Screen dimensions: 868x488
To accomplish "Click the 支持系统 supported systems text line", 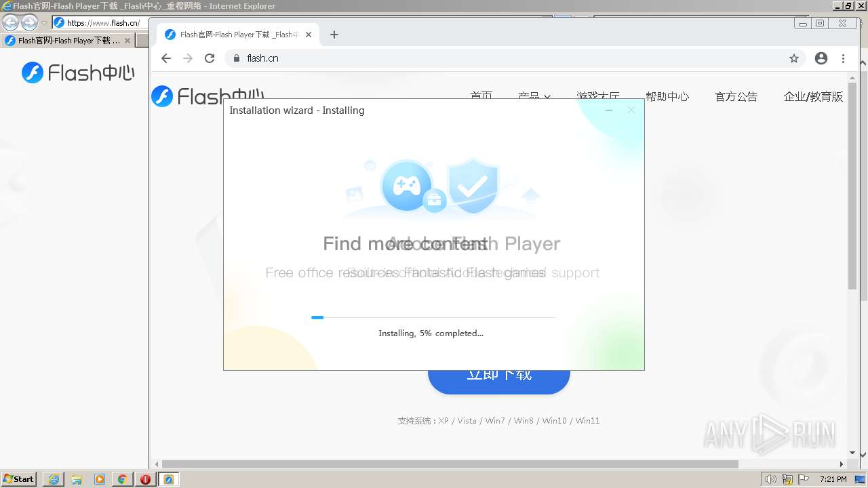I will coord(498,421).
